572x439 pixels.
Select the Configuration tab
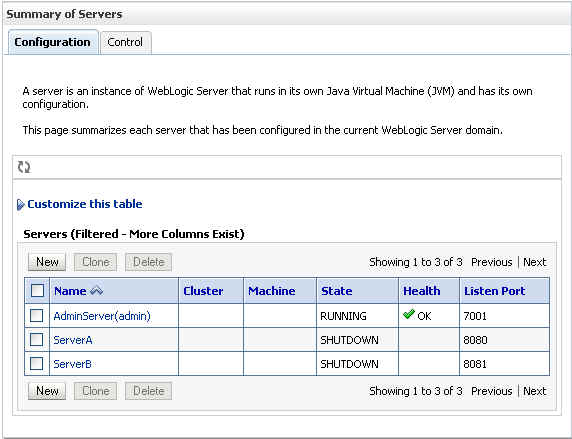click(x=53, y=42)
